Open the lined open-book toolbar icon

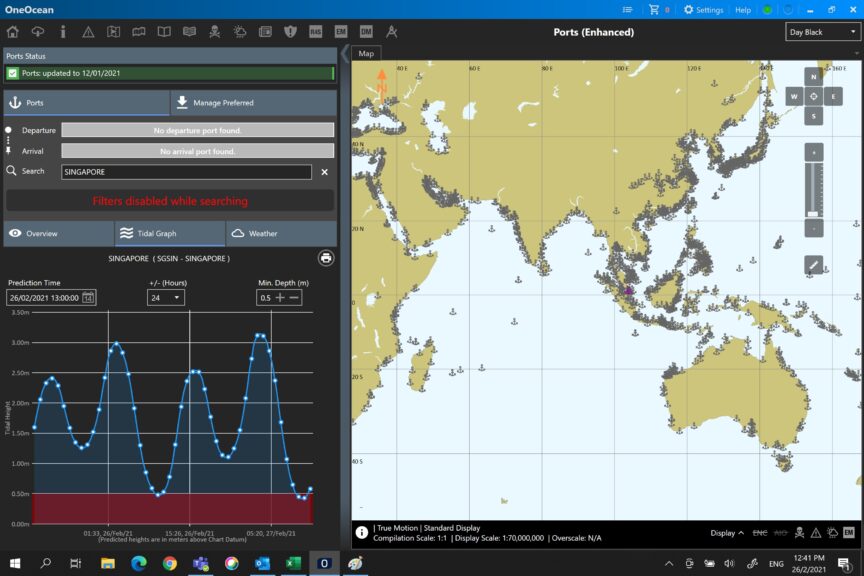(190, 32)
